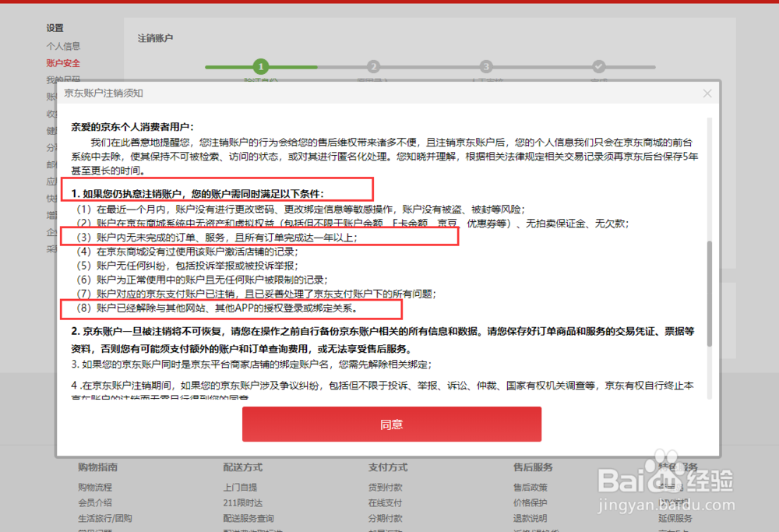Click condition (5) about 投诉举报 text
Viewport: 779px width, 532px height.
click(187, 266)
